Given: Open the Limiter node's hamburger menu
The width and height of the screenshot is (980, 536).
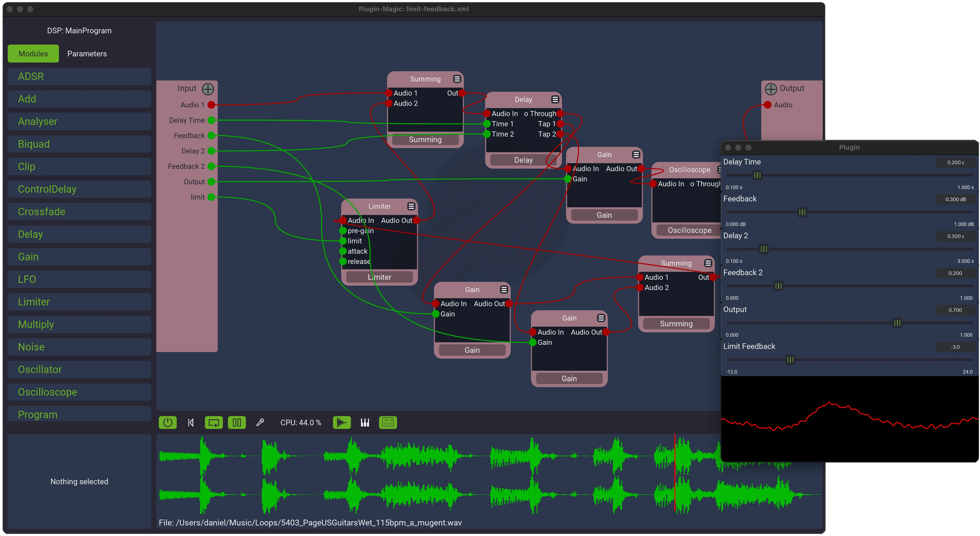Looking at the screenshot, I should [411, 206].
